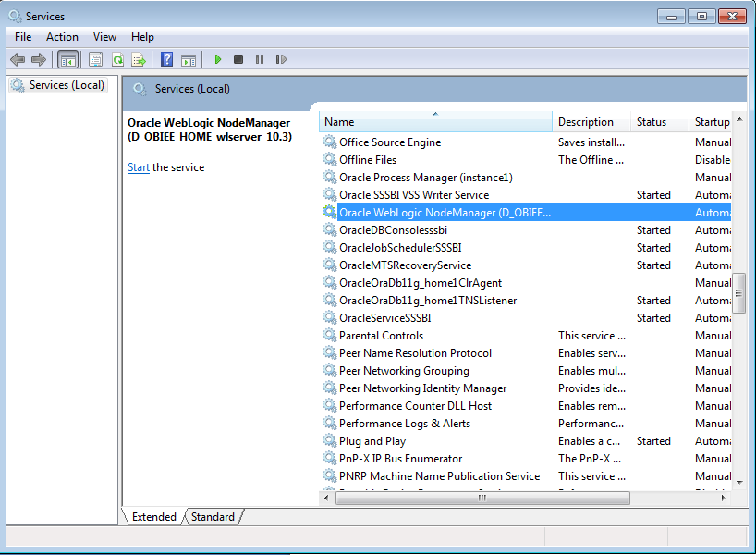The image size is (756, 555).
Task: Sort by the Status column header
Action: [660, 121]
